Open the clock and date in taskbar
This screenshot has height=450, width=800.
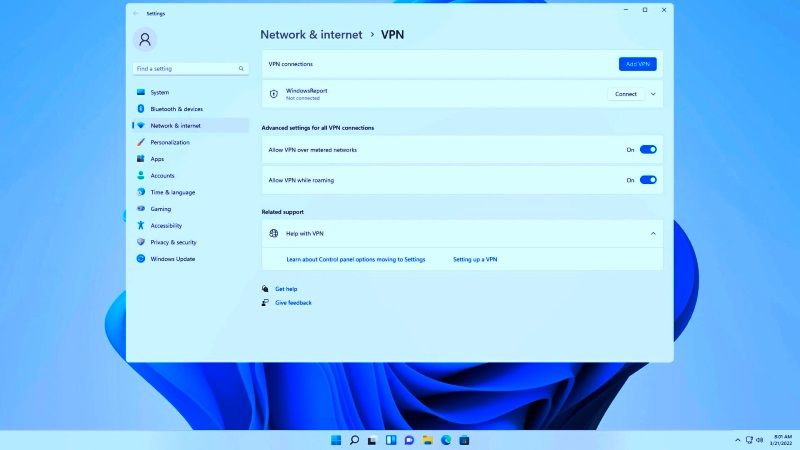(782, 440)
